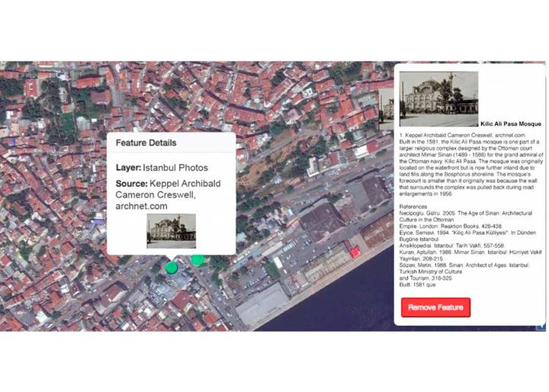The width and height of the screenshot is (549, 392).
Task: Click the green marker under the popup pointer
Action: pos(172,268)
